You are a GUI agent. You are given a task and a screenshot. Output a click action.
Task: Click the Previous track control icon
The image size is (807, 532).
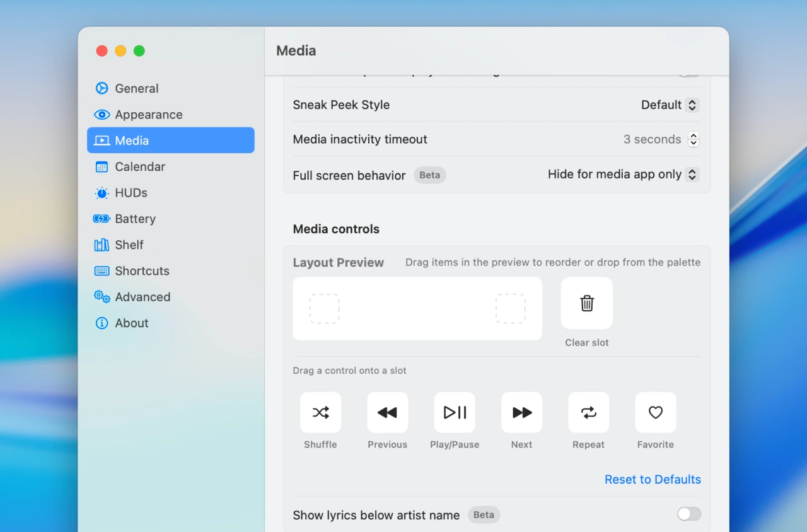point(387,412)
